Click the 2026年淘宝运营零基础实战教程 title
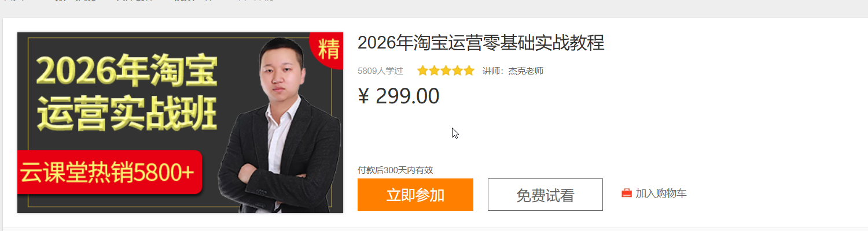 (x=481, y=43)
